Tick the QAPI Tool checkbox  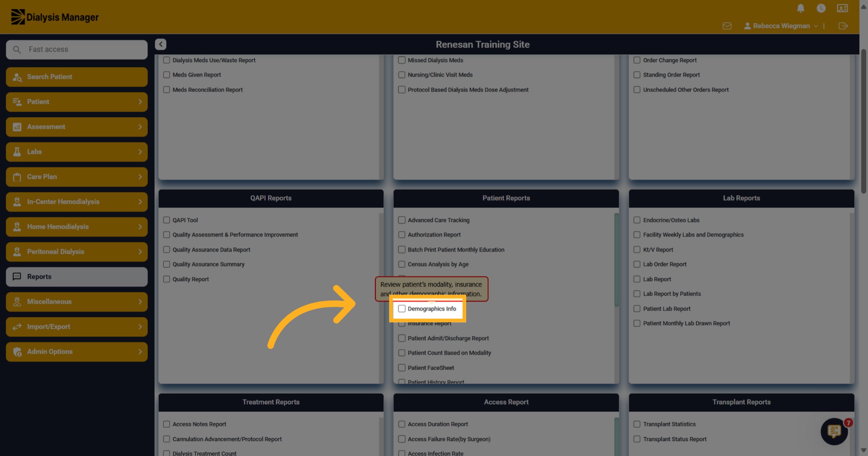pyautogui.click(x=166, y=220)
